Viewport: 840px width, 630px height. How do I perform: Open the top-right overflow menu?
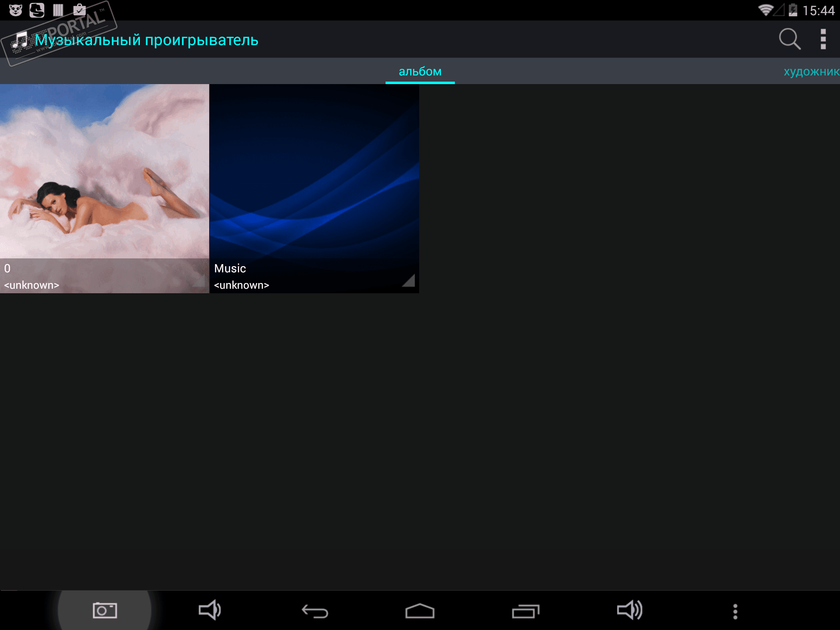tap(823, 39)
